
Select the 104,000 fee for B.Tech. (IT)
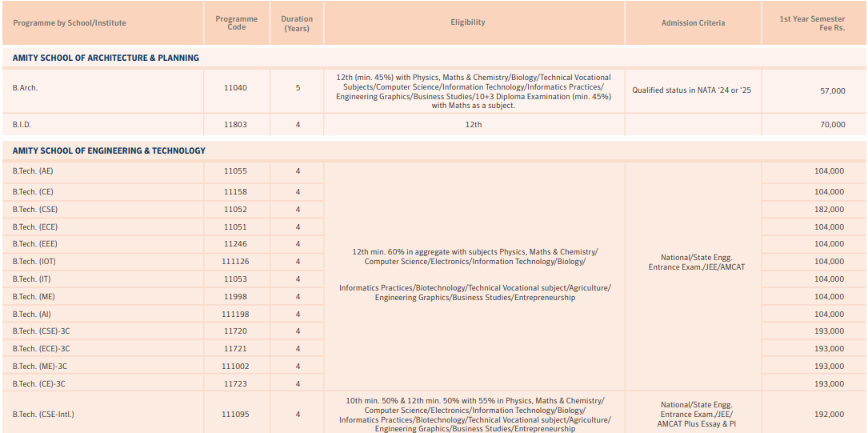pos(830,279)
